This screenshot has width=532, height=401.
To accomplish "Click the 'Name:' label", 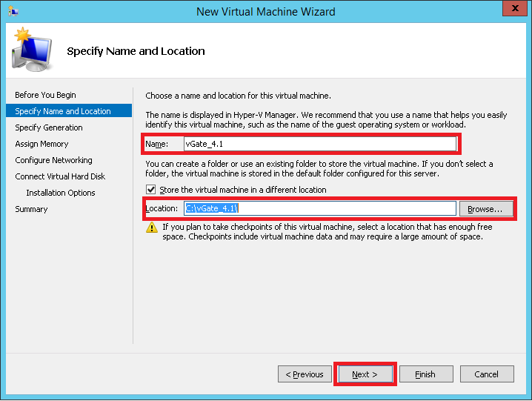I will [x=157, y=144].
